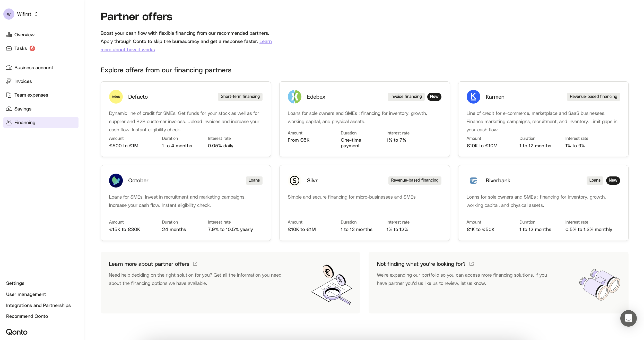Click the Tasks inbox icon
Image resolution: width=644 pixels, height=340 pixels.
tap(9, 48)
